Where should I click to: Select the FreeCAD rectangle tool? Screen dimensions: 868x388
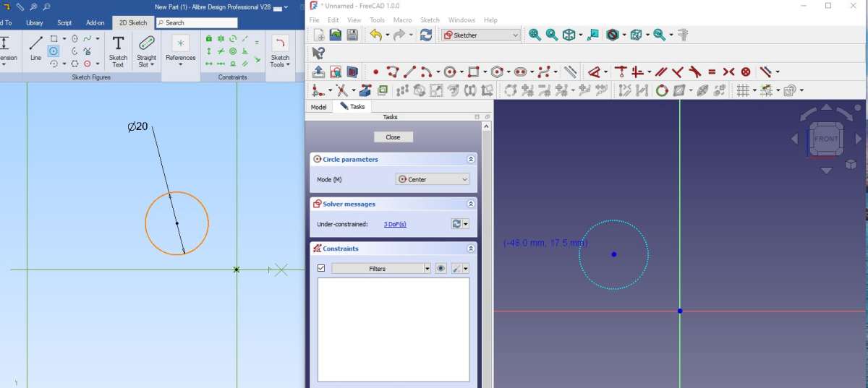tap(473, 72)
